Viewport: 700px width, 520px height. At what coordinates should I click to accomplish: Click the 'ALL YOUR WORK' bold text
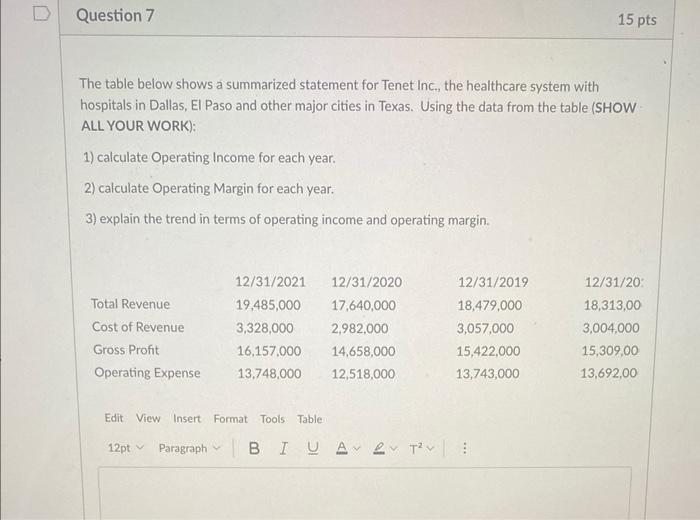[x=138, y=126]
